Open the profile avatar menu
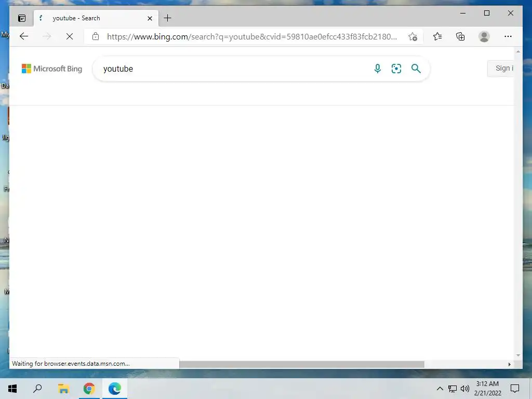The height and width of the screenshot is (399, 532). click(484, 36)
